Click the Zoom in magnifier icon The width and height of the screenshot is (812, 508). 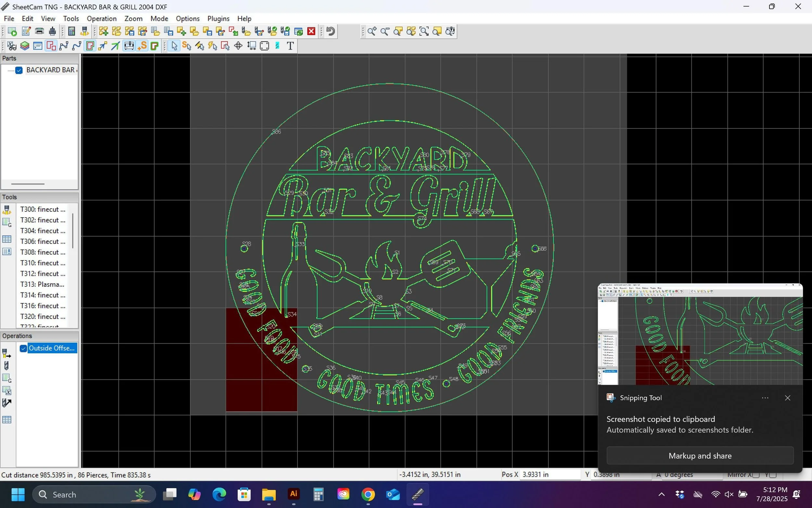(372, 31)
